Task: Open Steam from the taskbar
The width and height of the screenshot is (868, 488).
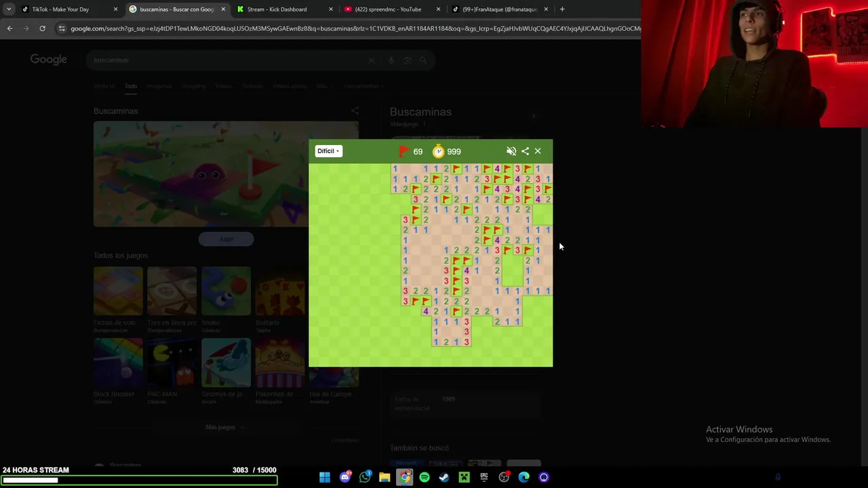Action: pyautogui.click(x=444, y=477)
